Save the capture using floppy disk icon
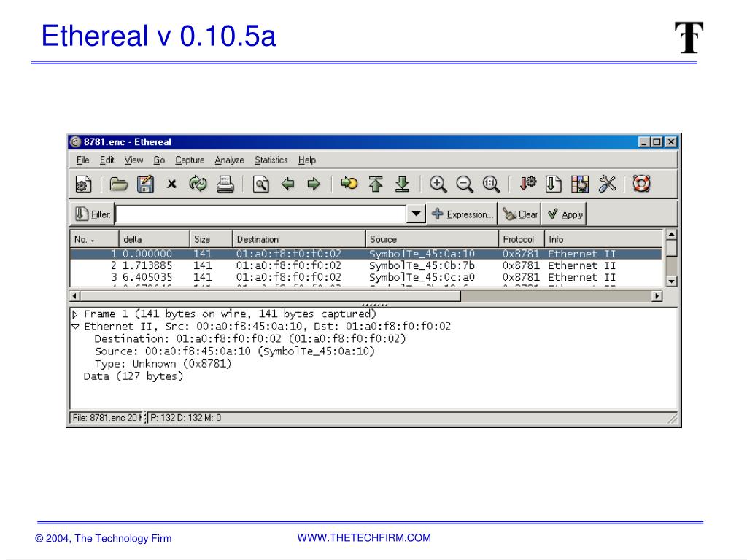The width and height of the screenshot is (747, 560). [x=145, y=184]
